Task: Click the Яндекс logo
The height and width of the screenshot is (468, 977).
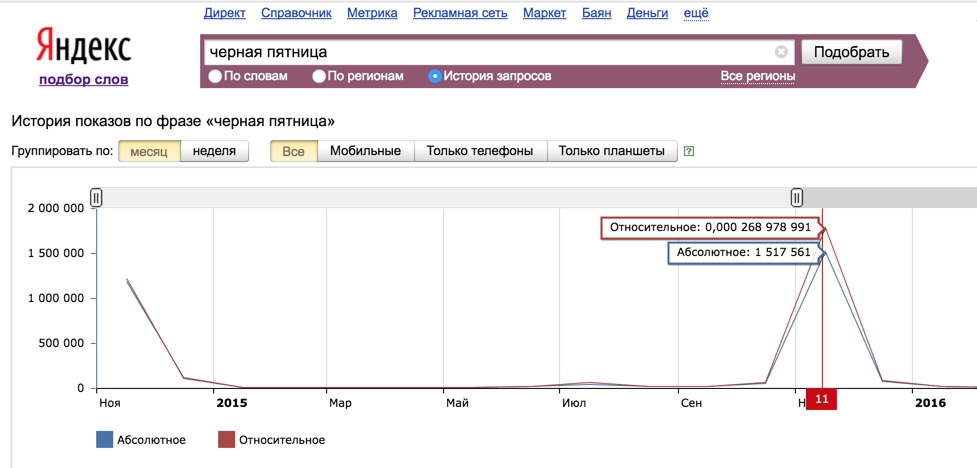Action: 83,45
